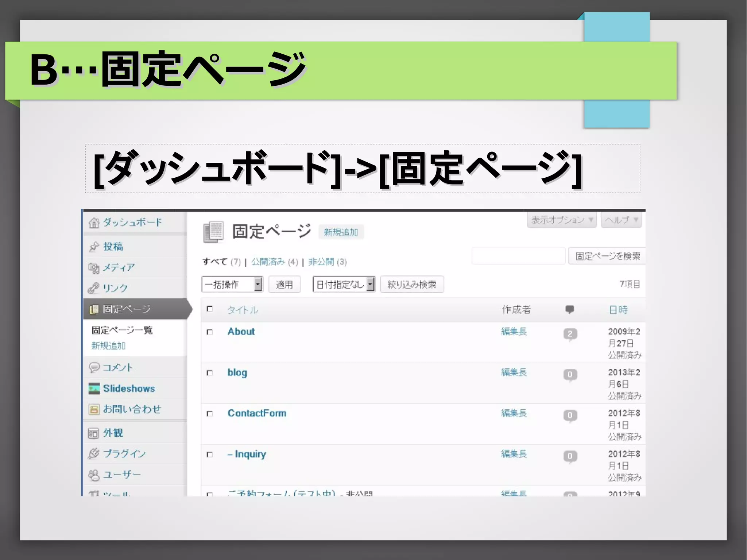The height and width of the screenshot is (560, 747).
Task: Click the pages icon in 固定ページ sidebar item
Action: click(x=94, y=309)
